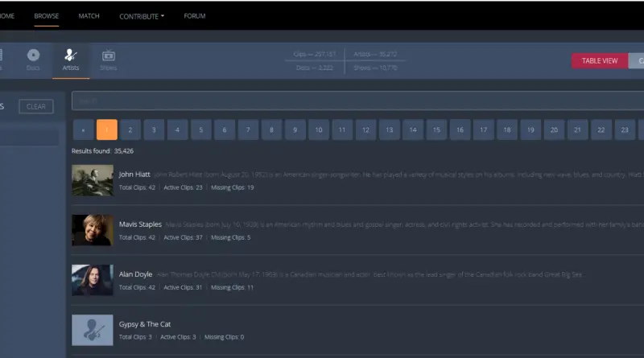Click John Hiatt's 'Missing Clips: 19' text
The height and width of the screenshot is (358, 644).
(233, 187)
